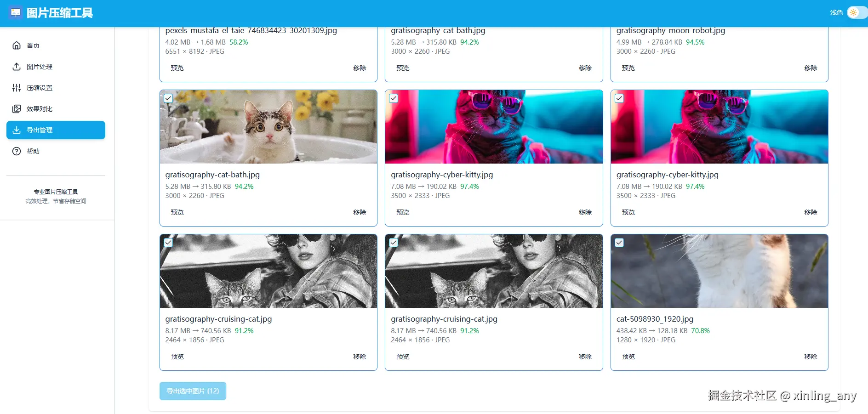Image resolution: width=868 pixels, height=414 pixels.
Task: Click 移除 on the second cyber-kitty card
Action: [811, 212]
